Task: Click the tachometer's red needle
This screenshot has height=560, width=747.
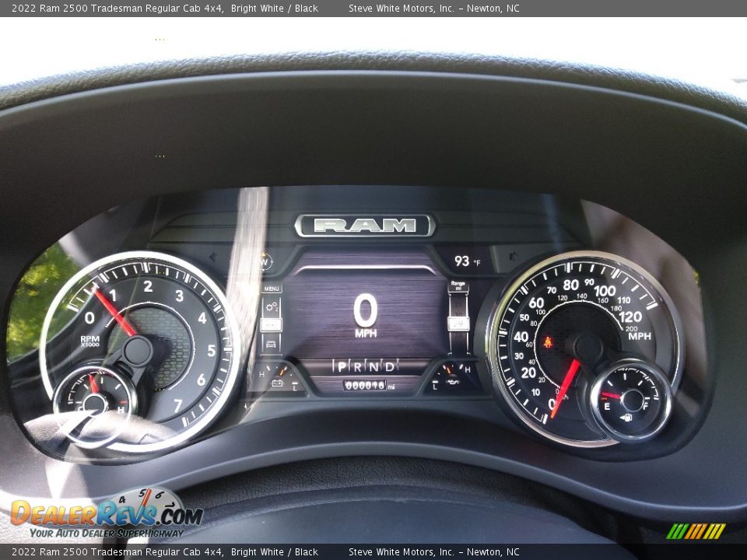Action: 114,312
